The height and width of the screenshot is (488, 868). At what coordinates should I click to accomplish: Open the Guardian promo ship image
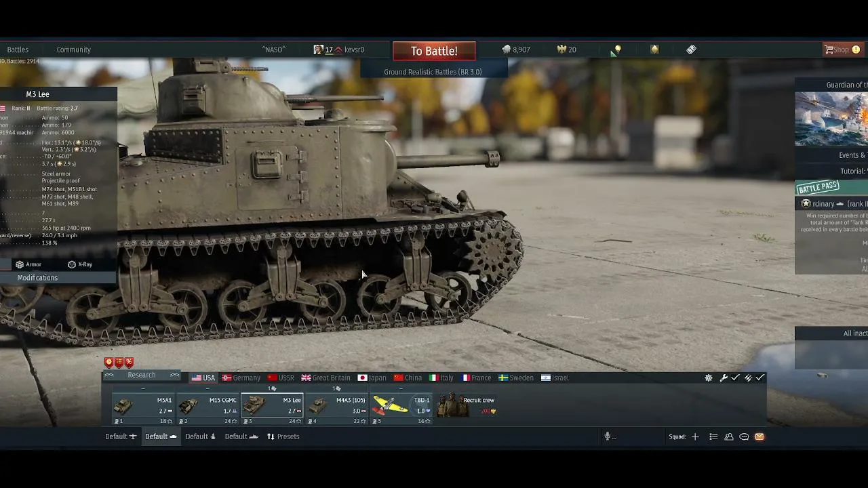[x=831, y=119]
